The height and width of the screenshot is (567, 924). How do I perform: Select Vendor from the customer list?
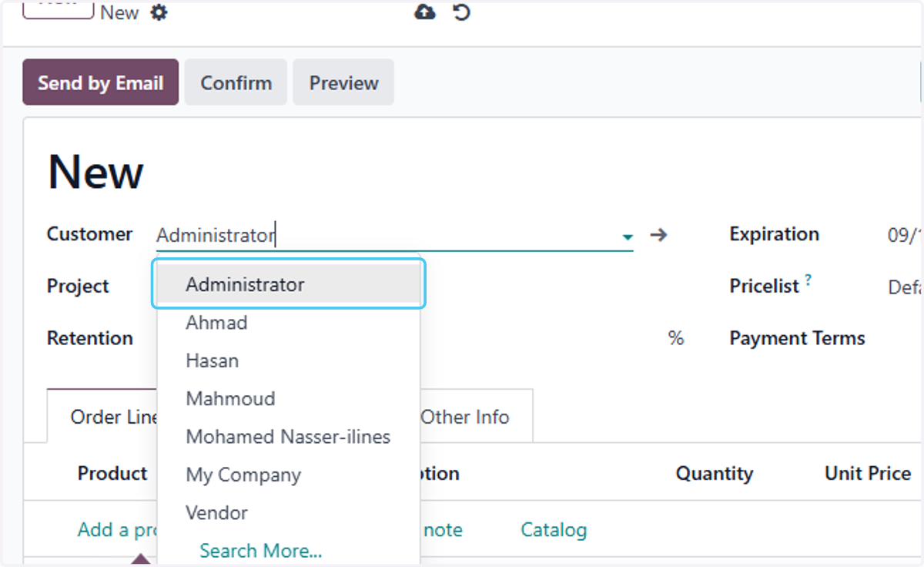coord(290,512)
